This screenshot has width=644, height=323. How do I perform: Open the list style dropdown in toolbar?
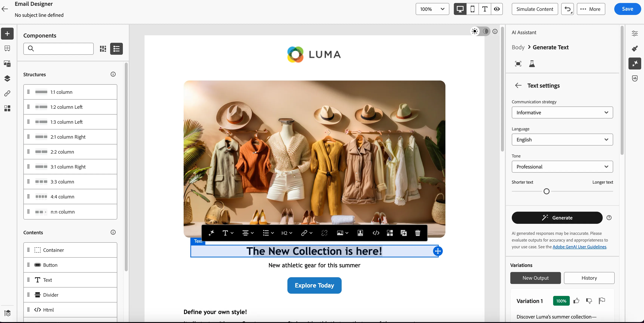pyautogui.click(x=268, y=233)
